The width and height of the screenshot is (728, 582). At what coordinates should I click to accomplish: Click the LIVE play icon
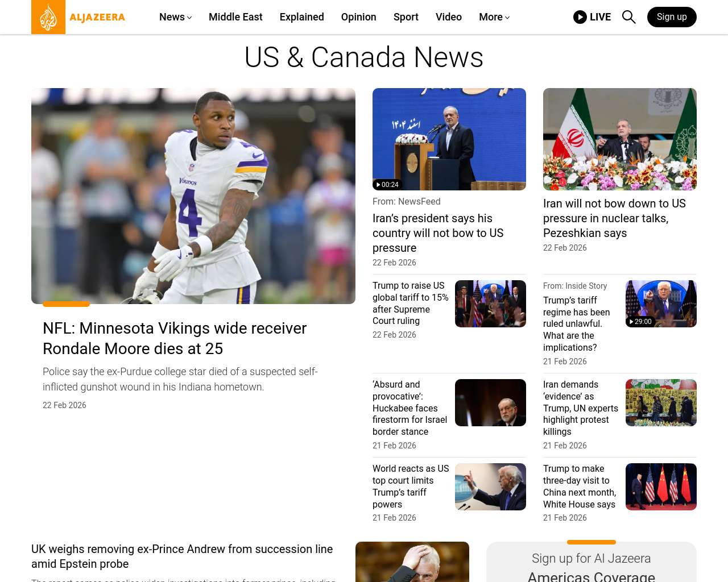[580, 17]
